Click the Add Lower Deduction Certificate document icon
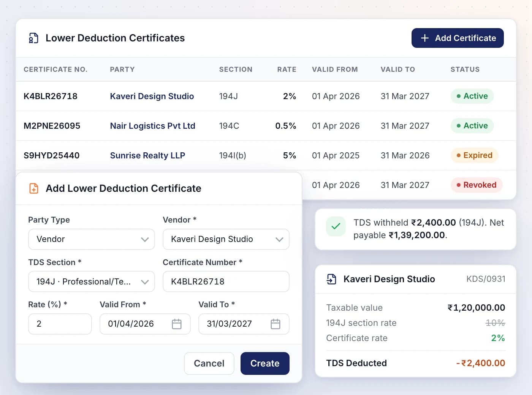Viewport: 532px width, 395px height. click(x=34, y=188)
